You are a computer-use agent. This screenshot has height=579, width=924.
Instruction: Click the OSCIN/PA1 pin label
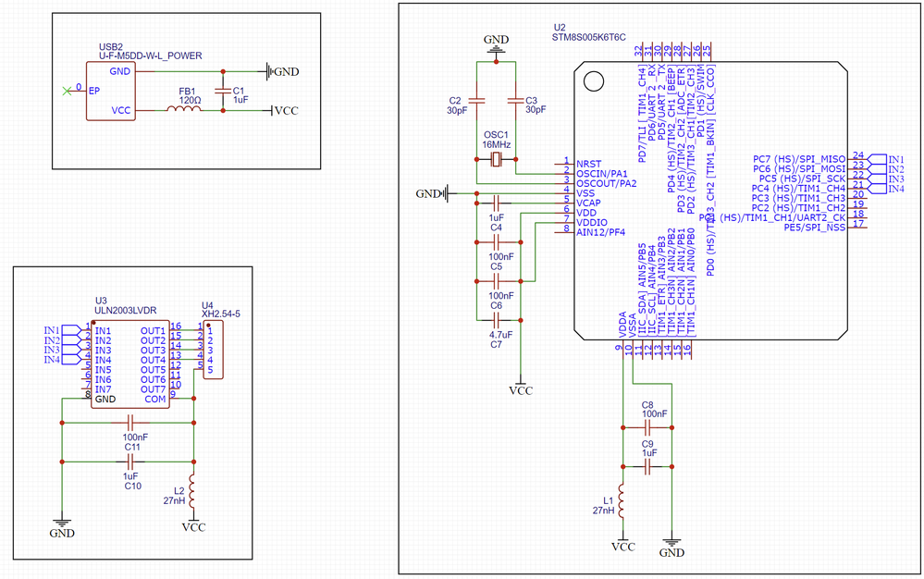point(602,174)
